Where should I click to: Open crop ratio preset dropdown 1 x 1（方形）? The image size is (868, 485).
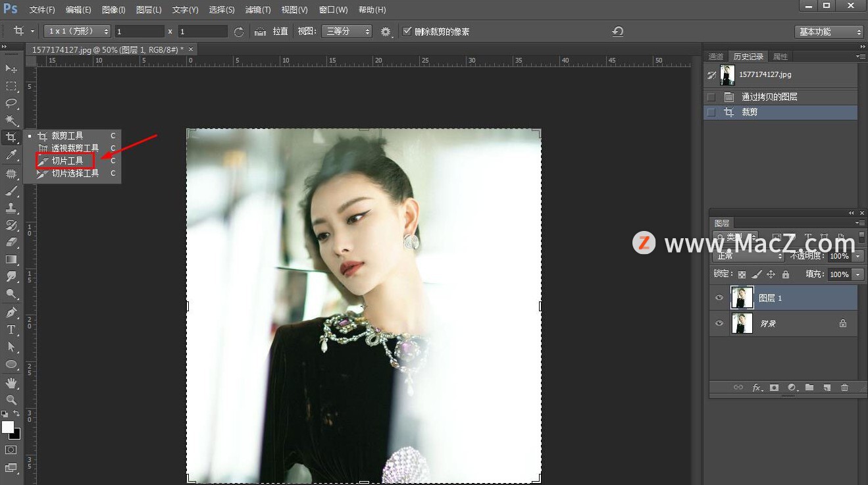click(x=78, y=32)
